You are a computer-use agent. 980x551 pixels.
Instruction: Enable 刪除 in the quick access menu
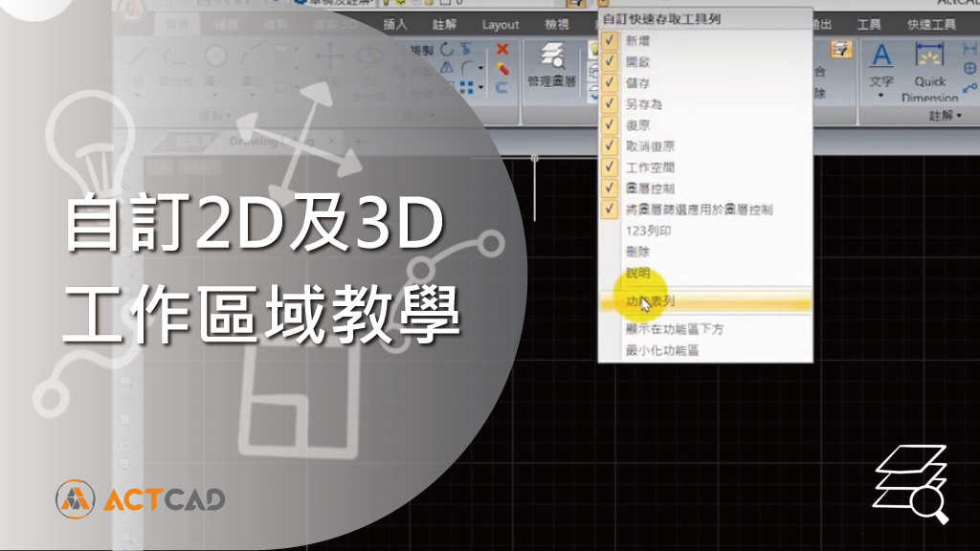[705, 252]
